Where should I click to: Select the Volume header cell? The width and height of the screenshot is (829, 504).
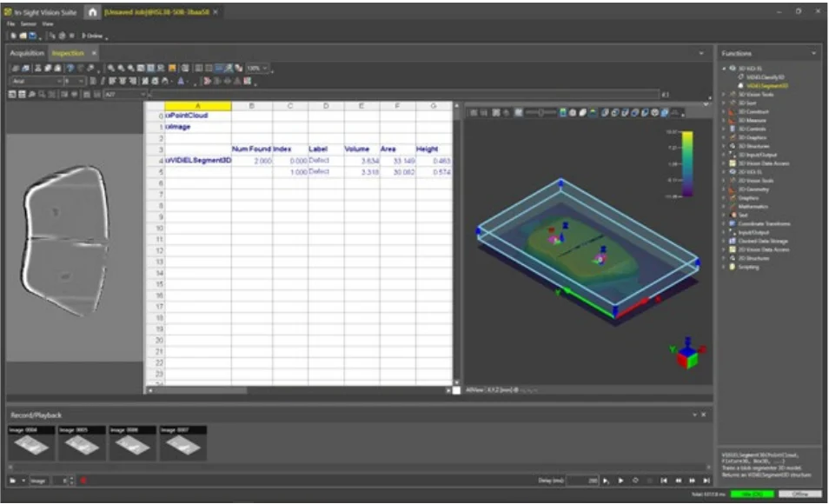tap(361, 149)
